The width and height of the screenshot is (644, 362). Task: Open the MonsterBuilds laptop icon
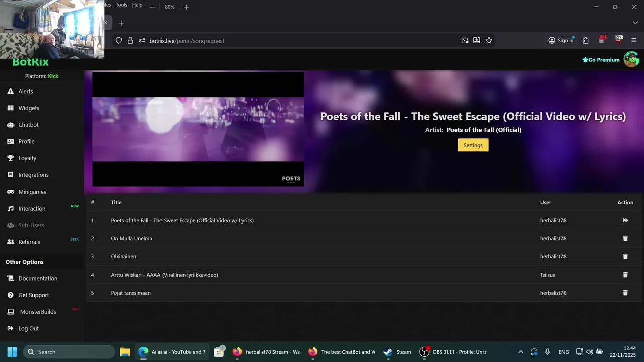click(x=10, y=312)
